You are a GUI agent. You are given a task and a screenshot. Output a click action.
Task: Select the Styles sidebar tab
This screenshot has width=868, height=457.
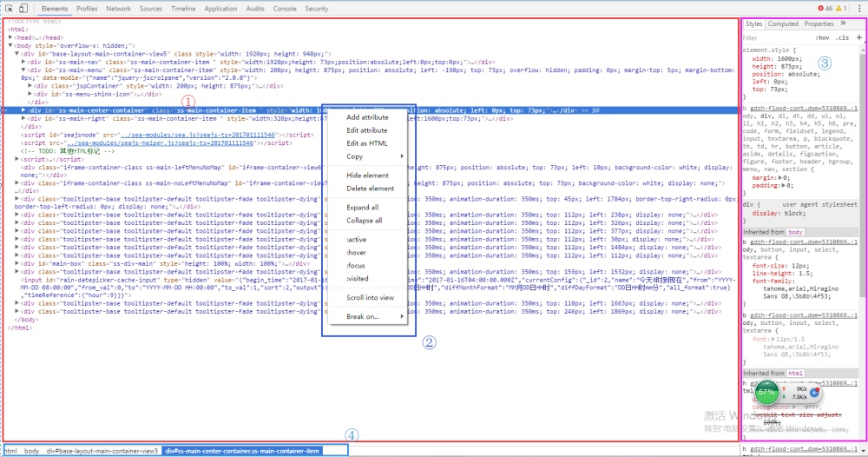753,23
